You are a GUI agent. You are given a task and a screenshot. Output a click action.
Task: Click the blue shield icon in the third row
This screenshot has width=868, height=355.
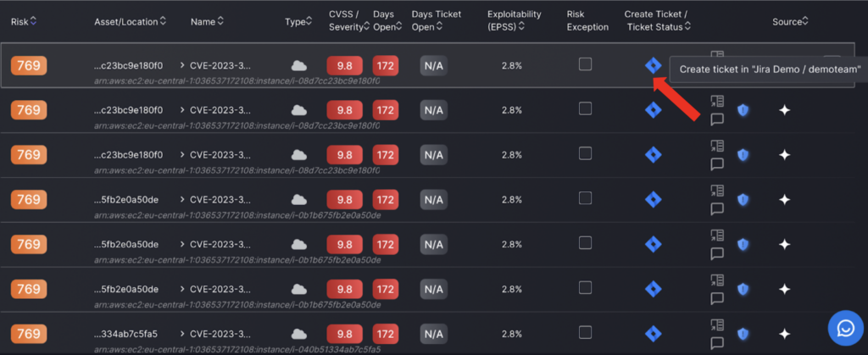[x=743, y=155]
